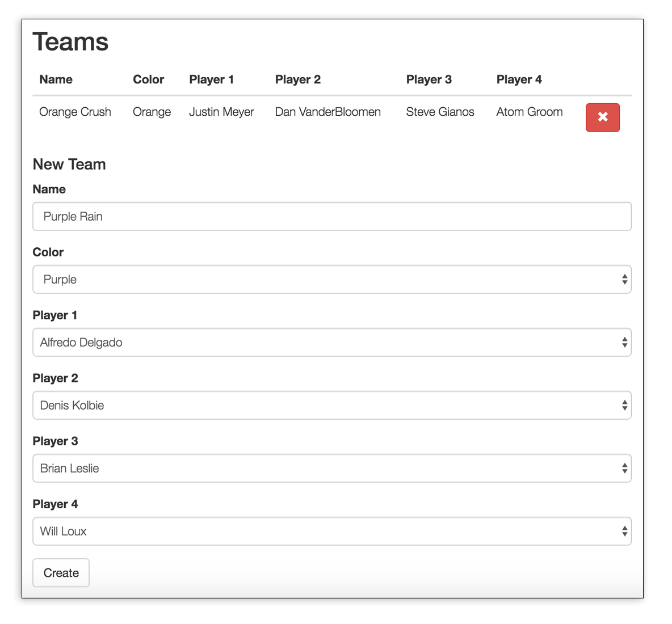672x624 pixels.
Task: Click the Justin Meyer cell
Action: tap(221, 112)
